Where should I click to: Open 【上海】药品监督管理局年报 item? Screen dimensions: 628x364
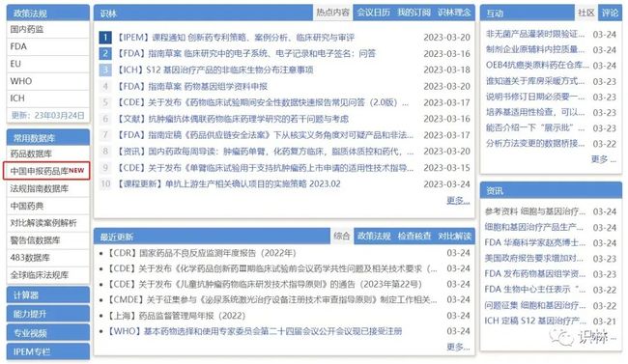tap(176, 316)
